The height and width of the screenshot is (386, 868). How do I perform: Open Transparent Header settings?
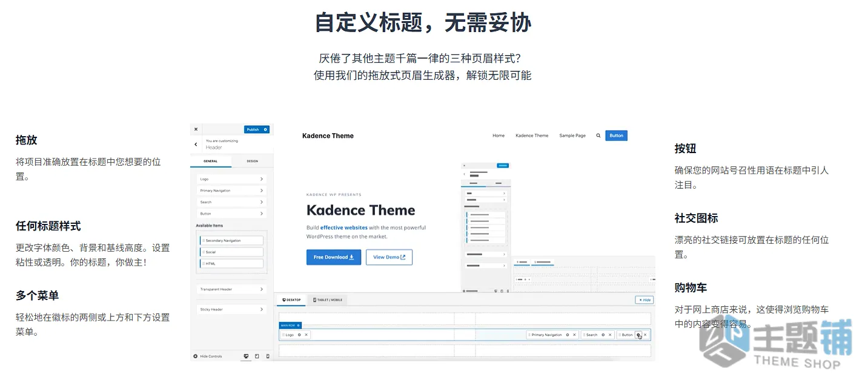pyautogui.click(x=232, y=289)
